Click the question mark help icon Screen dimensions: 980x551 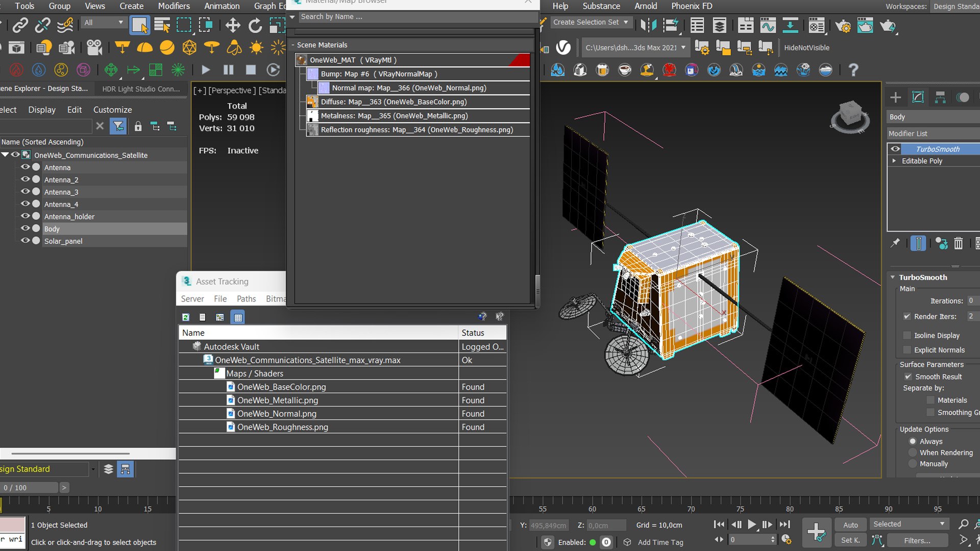(853, 69)
